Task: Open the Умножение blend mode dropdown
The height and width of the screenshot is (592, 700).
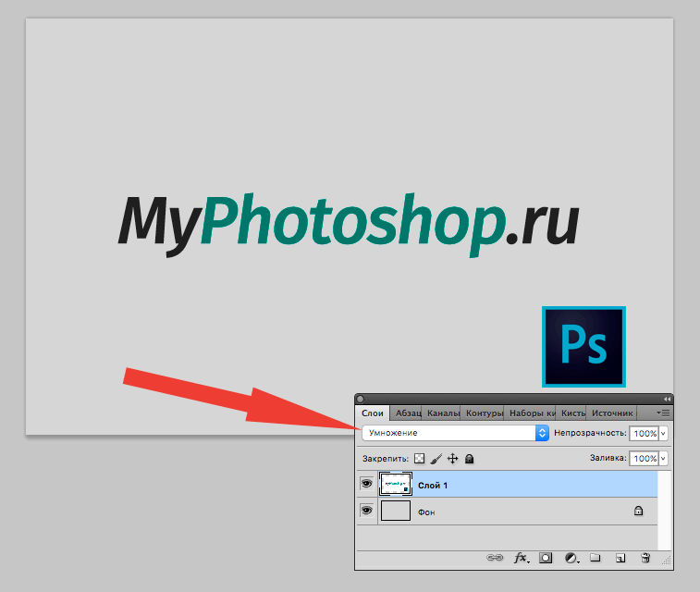Action: pos(456,433)
